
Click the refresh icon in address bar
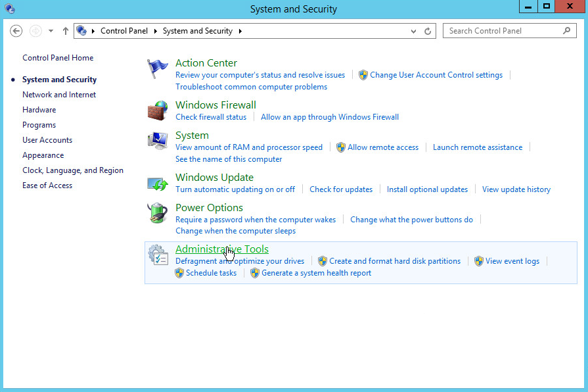pyautogui.click(x=428, y=31)
